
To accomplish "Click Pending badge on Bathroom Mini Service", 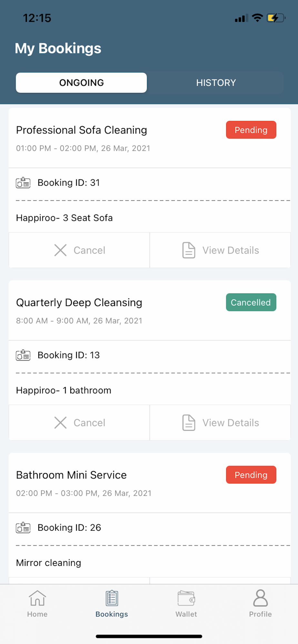I will [251, 475].
